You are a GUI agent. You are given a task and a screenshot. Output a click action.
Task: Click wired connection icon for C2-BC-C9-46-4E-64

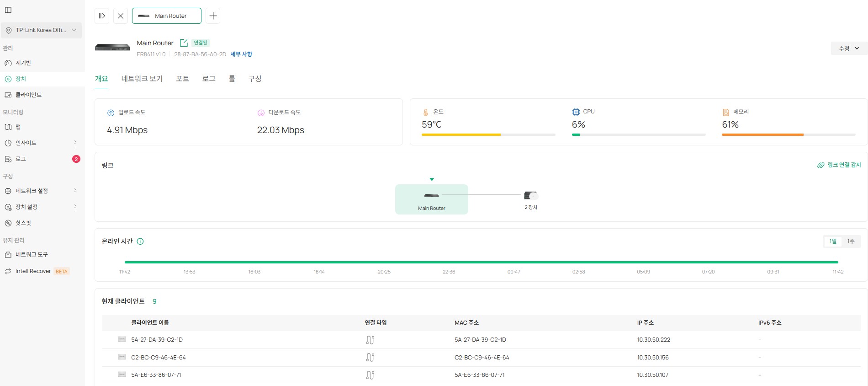370,358
